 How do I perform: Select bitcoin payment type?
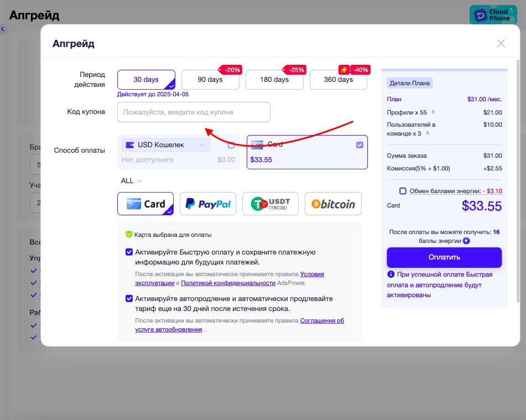333,204
